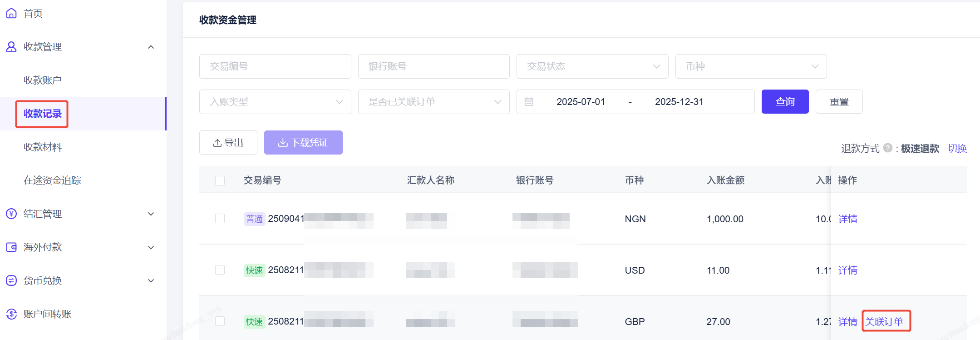Viewport: 980px width, 340px height.
Task: Expand the 入账类型 dropdown
Action: [x=275, y=102]
